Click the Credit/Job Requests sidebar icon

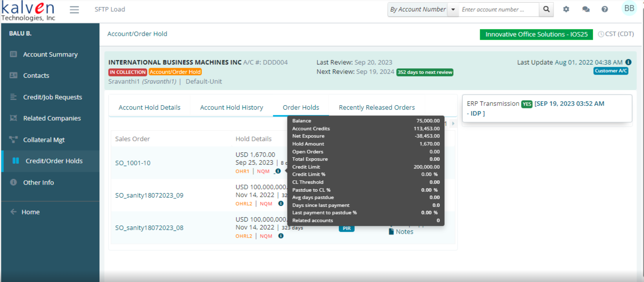[13, 97]
